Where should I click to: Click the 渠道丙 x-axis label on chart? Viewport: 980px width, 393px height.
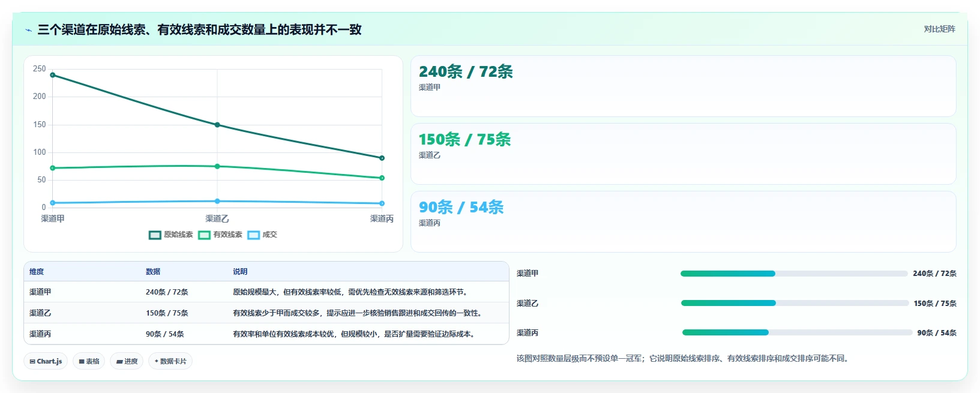[382, 219]
